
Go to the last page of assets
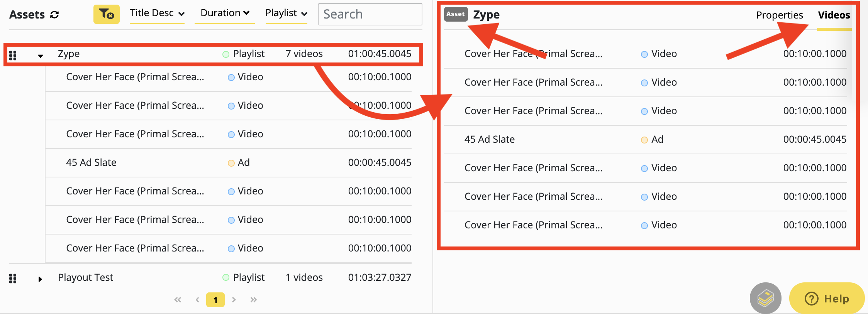253,300
